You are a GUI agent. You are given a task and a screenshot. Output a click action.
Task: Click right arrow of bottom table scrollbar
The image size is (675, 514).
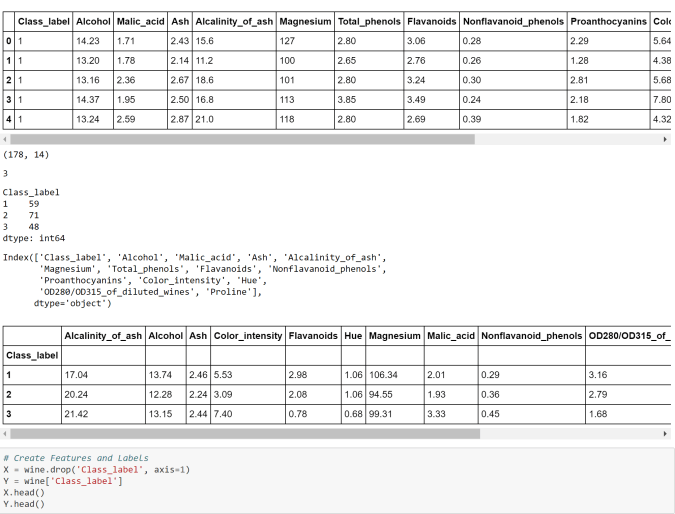click(x=666, y=434)
